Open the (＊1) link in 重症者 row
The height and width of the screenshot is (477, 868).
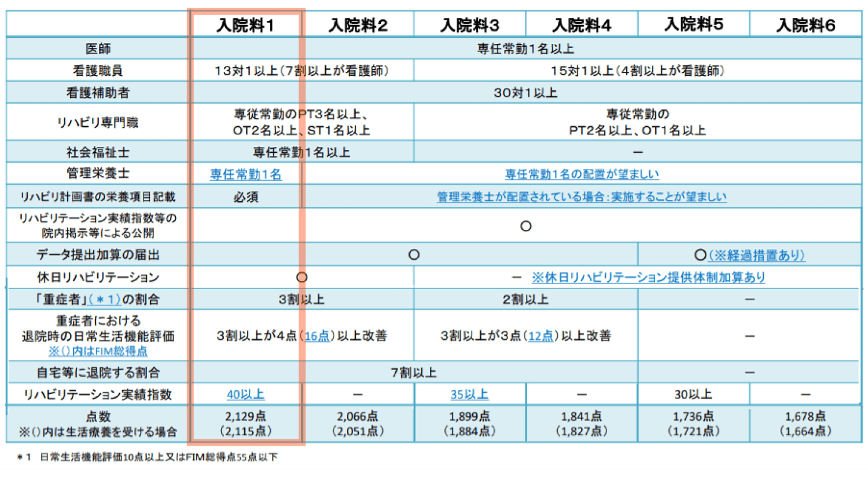pyautogui.click(x=105, y=299)
